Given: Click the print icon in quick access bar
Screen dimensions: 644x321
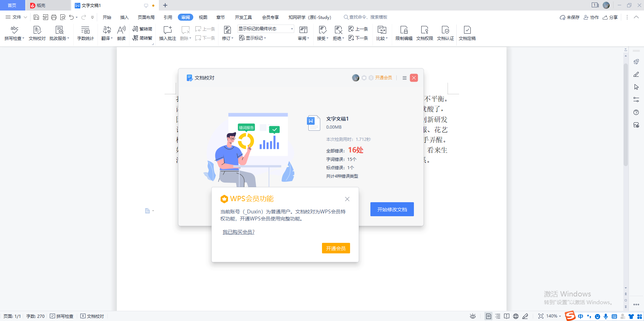Looking at the screenshot, I should 54,17.
